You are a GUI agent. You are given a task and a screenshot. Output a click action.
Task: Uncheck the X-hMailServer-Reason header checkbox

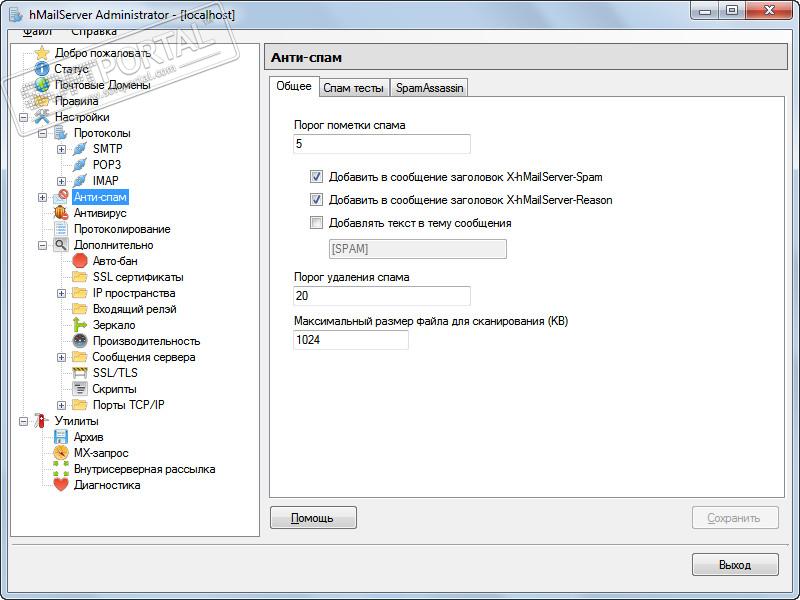pos(316,199)
